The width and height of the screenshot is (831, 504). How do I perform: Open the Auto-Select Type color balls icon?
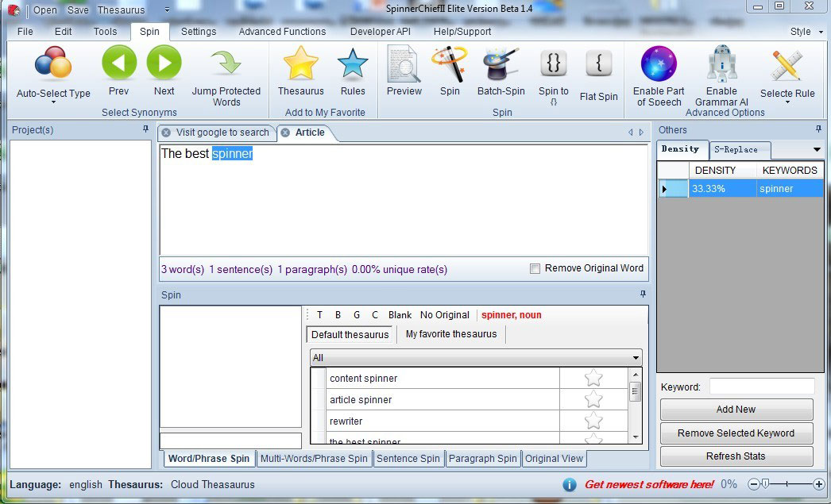tap(53, 63)
